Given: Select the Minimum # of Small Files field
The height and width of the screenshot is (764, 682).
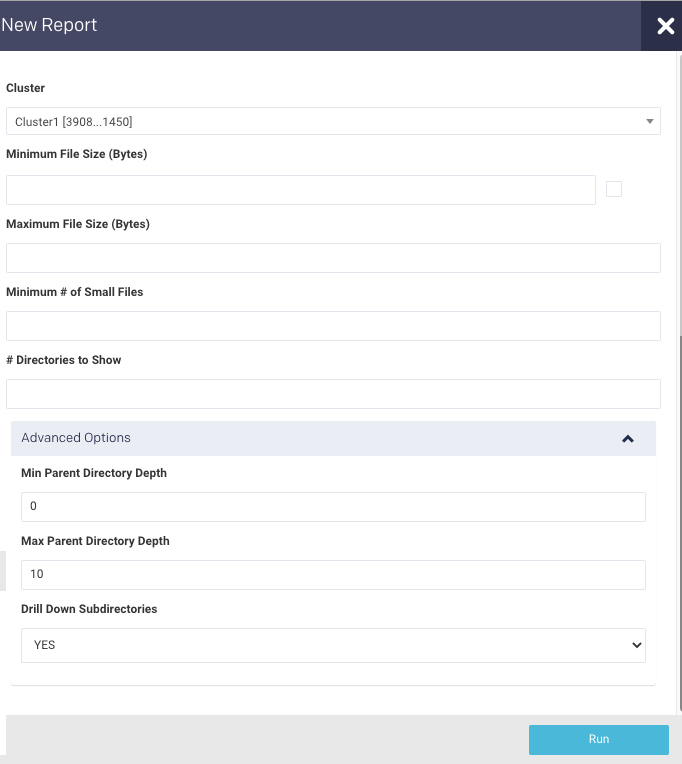Looking at the screenshot, I should 333,326.
